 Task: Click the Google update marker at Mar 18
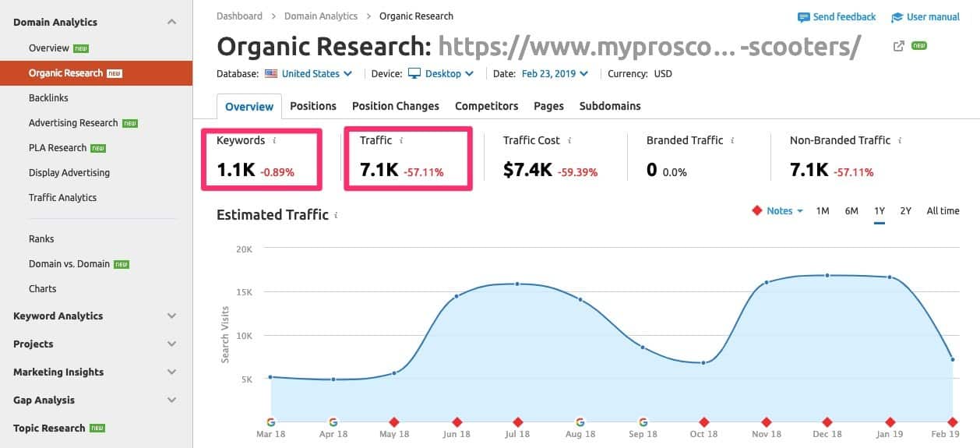[x=270, y=422]
